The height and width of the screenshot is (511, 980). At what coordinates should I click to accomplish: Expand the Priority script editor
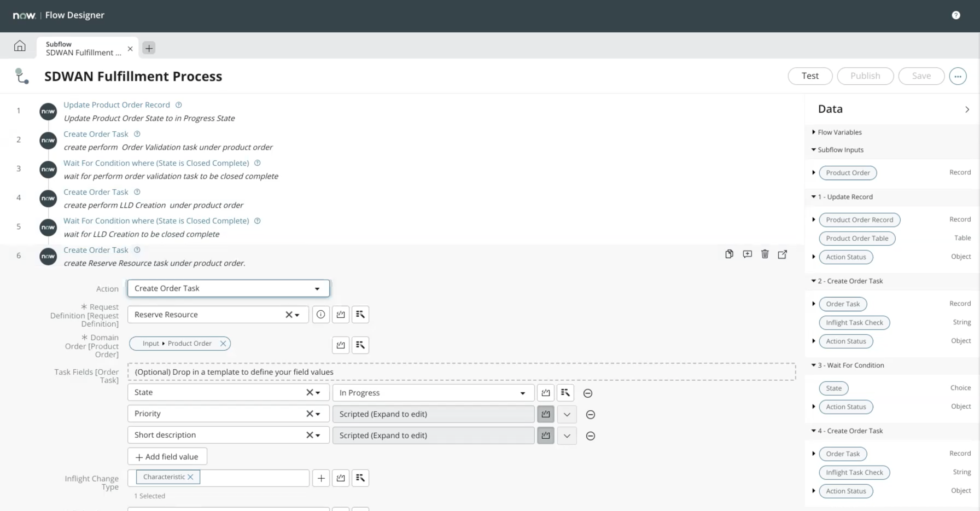tap(567, 414)
